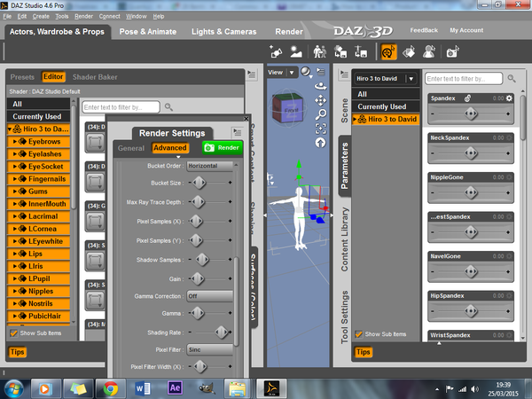Screen dimensions: 532x399
Task: Expand Hiro 3 to David in Parameters
Action: pos(355,120)
